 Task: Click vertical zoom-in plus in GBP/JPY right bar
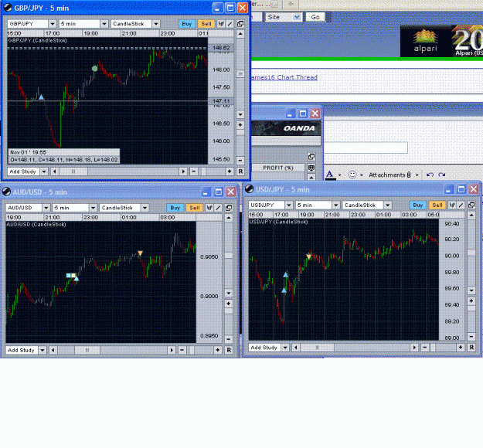(x=240, y=125)
